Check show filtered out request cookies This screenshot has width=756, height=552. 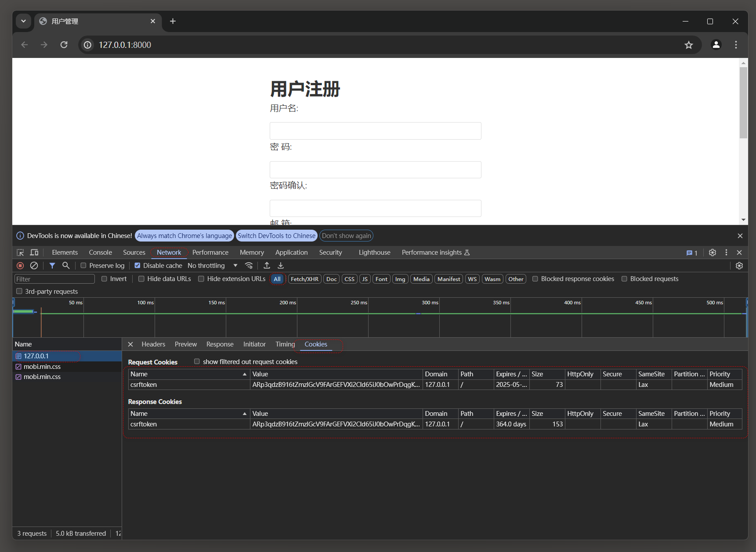[x=197, y=361]
